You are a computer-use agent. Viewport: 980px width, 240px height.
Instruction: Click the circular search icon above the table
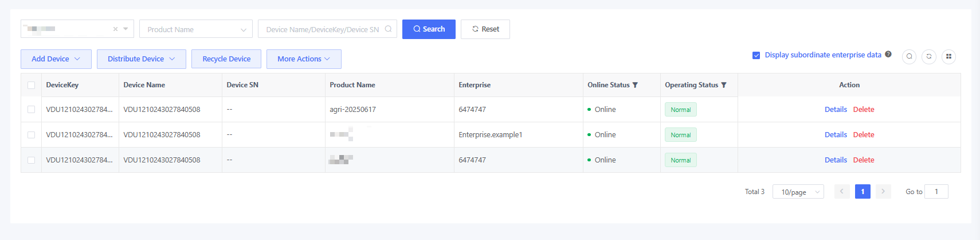coord(909,57)
